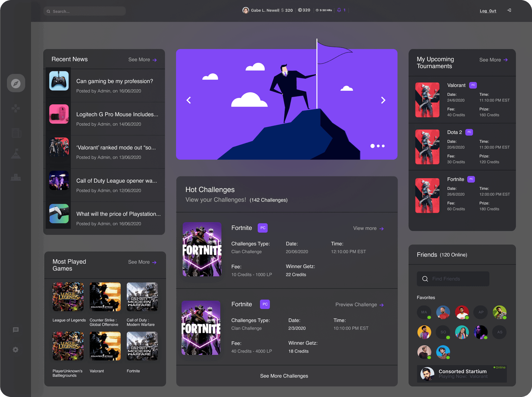Screen dimensions: 532x397
Task: Click Consorted Startium's avatar photo
Action: click(x=427, y=374)
